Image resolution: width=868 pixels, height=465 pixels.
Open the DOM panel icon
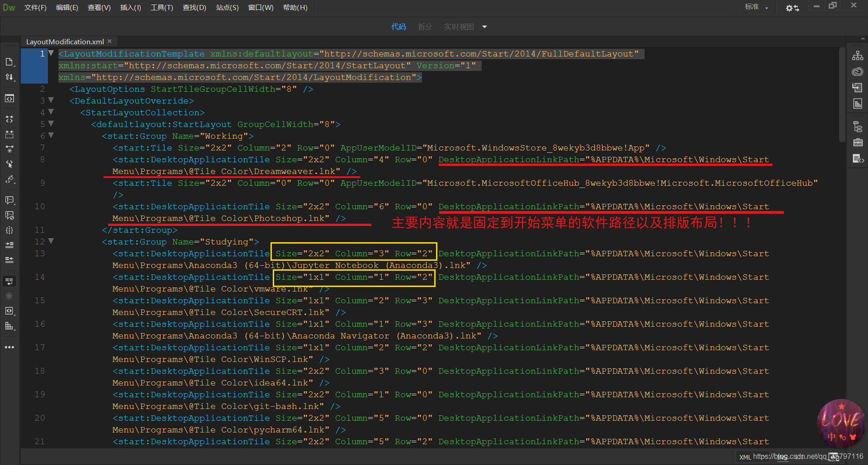(857, 127)
